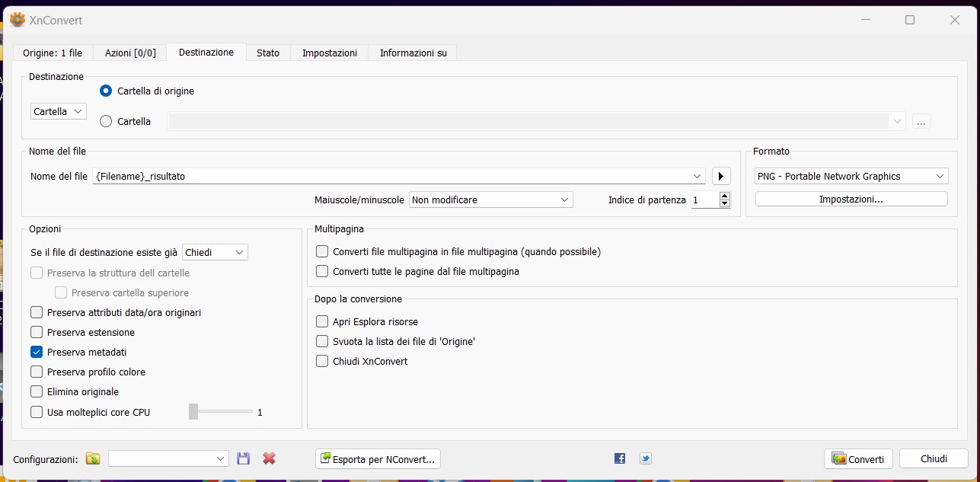Open the Twitter icon link
Image resolution: width=980 pixels, height=482 pixels.
646,458
